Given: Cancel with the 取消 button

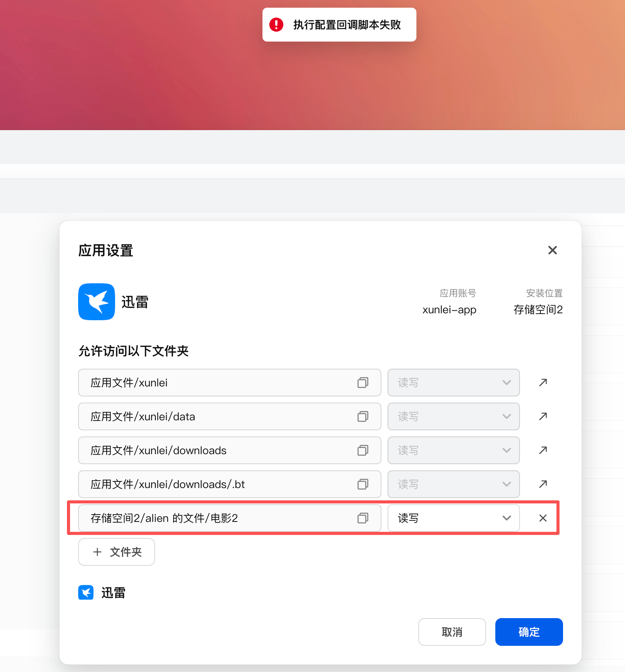Looking at the screenshot, I should point(452,632).
